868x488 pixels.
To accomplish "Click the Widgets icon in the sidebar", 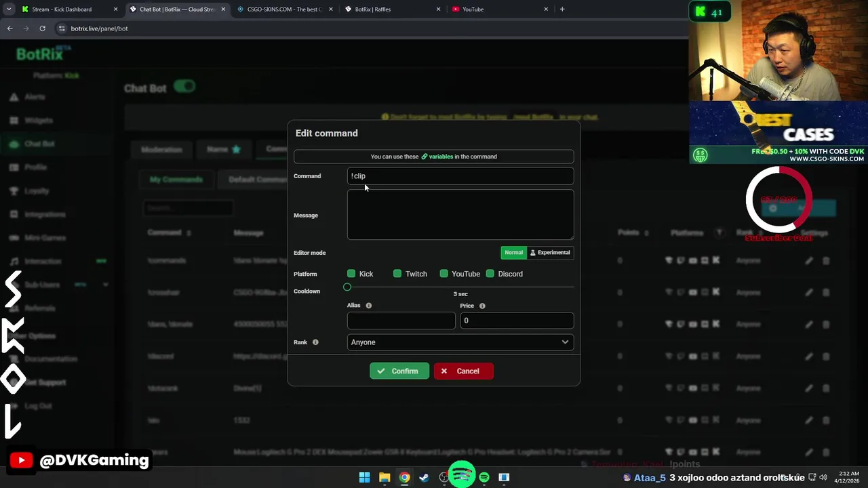I will (x=14, y=120).
